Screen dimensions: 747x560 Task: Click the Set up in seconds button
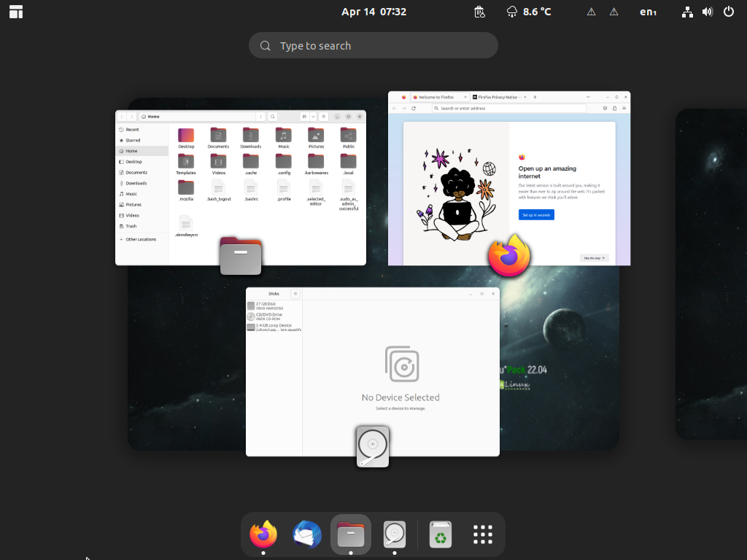(x=536, y=215)
